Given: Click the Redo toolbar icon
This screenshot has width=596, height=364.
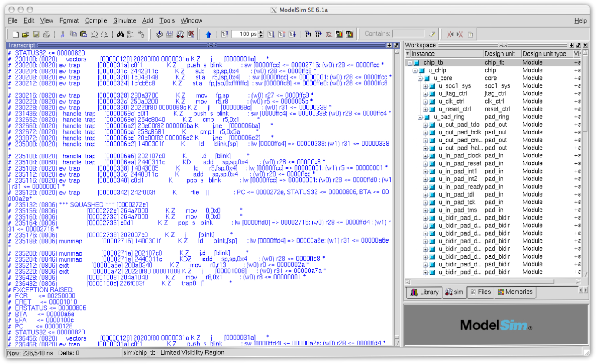Looking at the screenshot, I should tap(105, 34).
